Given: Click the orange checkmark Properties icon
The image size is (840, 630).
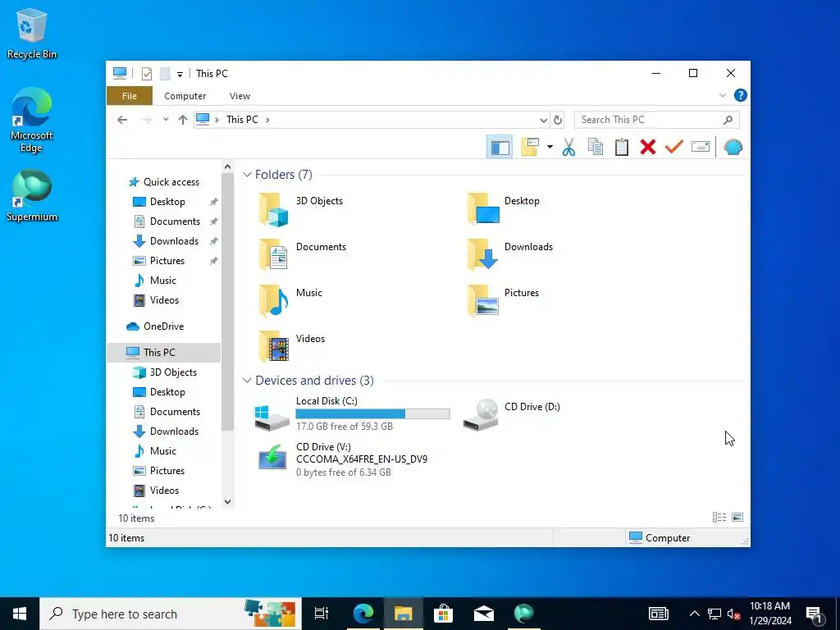Looking at the screenshot, I should pyautogui.click(x=674, y=146).
